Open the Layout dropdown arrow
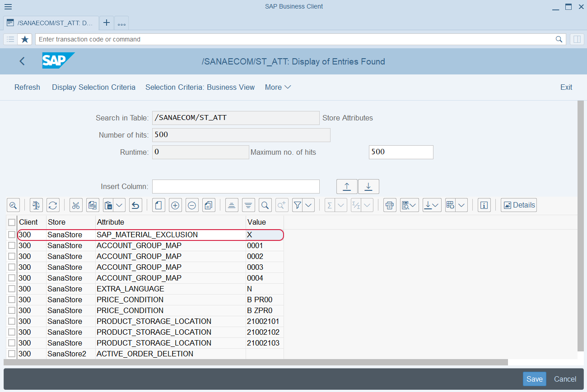Viewport: 587px width, 392px height. click(x=461, y=205)
